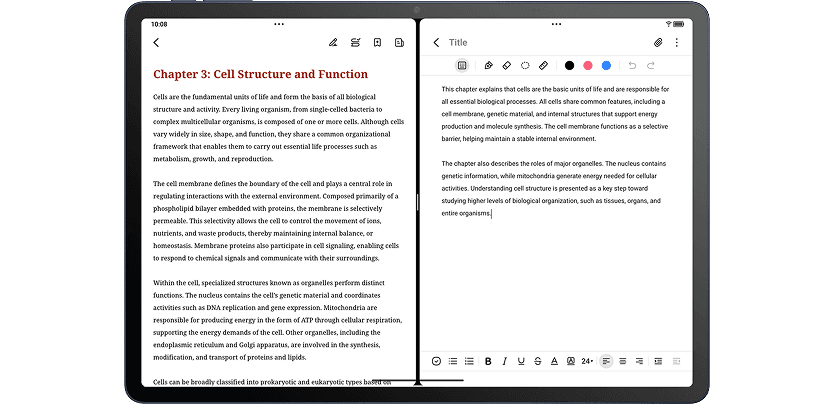Click the battery icon in status bar

679,24
